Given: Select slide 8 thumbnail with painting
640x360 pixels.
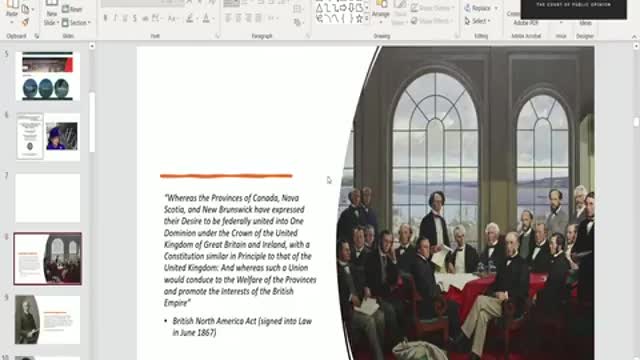Looking at the screenshot, I should coord(47,259).
